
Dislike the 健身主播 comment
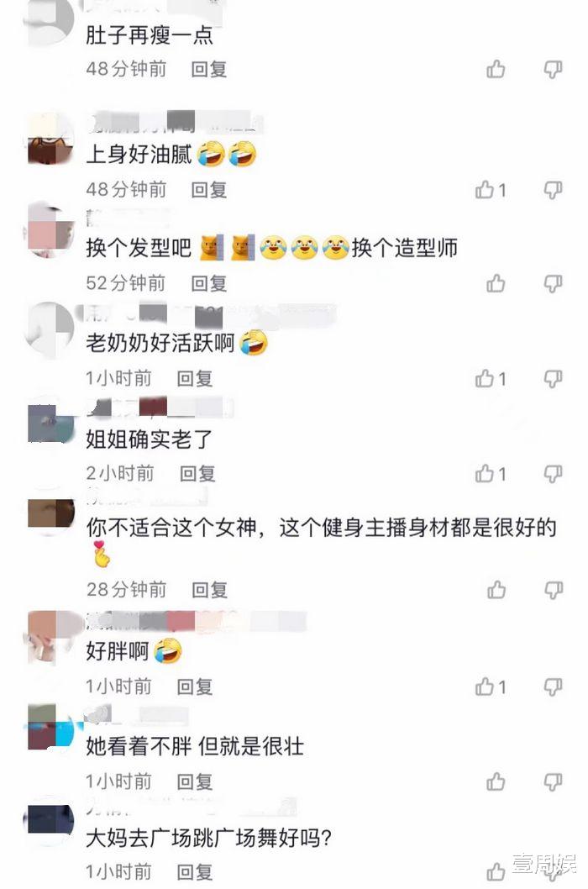(x=554, y=590)
